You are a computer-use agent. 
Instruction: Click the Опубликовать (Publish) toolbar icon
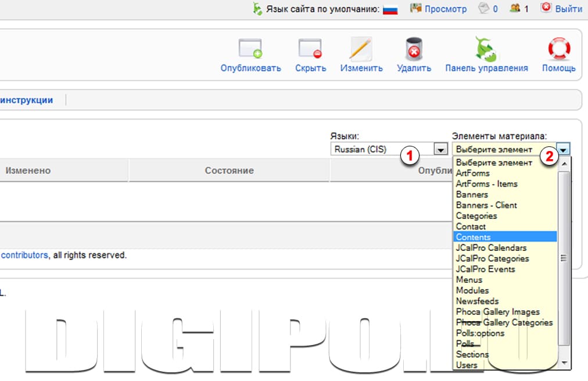(250, 49)
